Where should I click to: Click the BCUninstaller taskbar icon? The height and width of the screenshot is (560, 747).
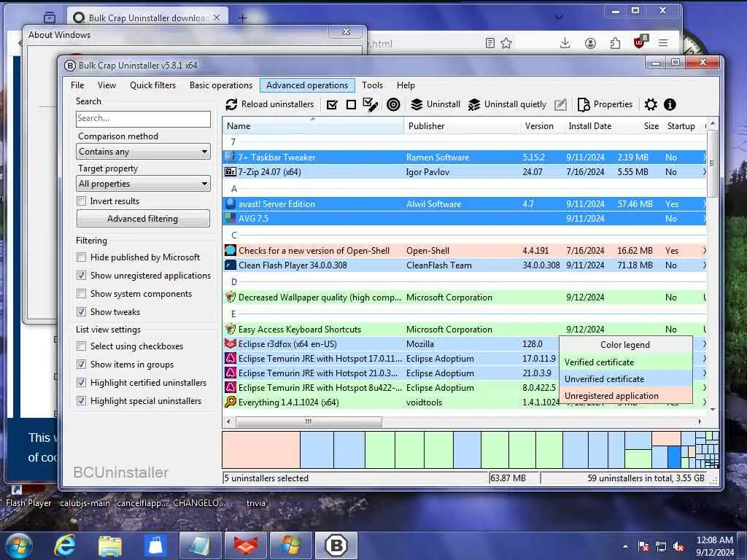(336, 545)
